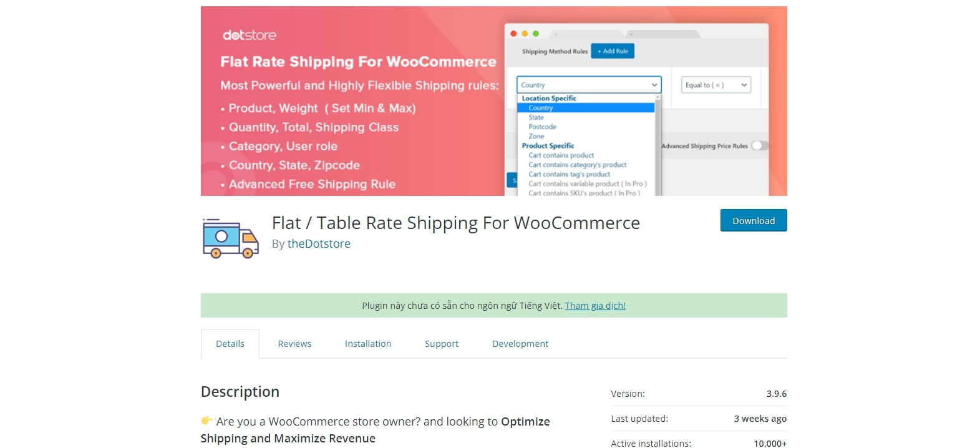Open theDotstore author link

click(319, 244)
